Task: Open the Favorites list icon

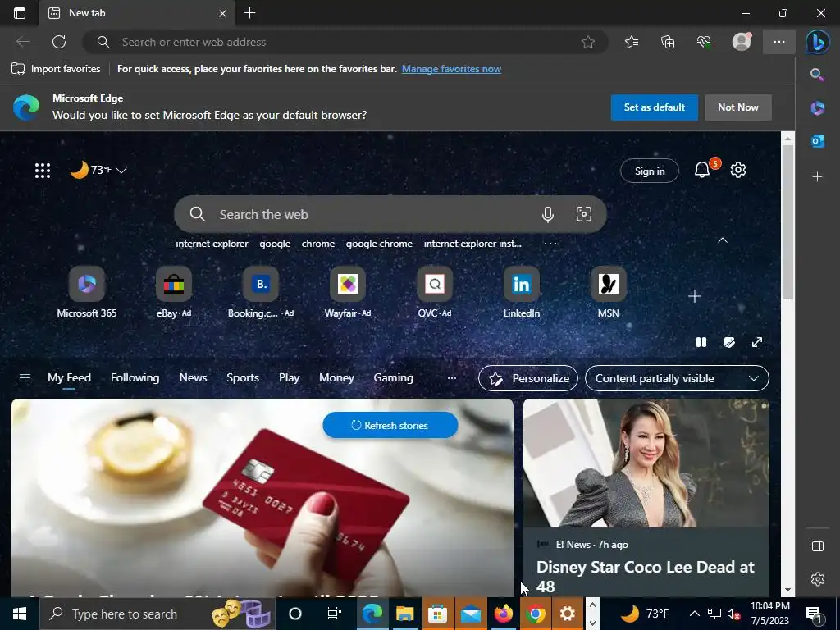Action: click(632, 42)
